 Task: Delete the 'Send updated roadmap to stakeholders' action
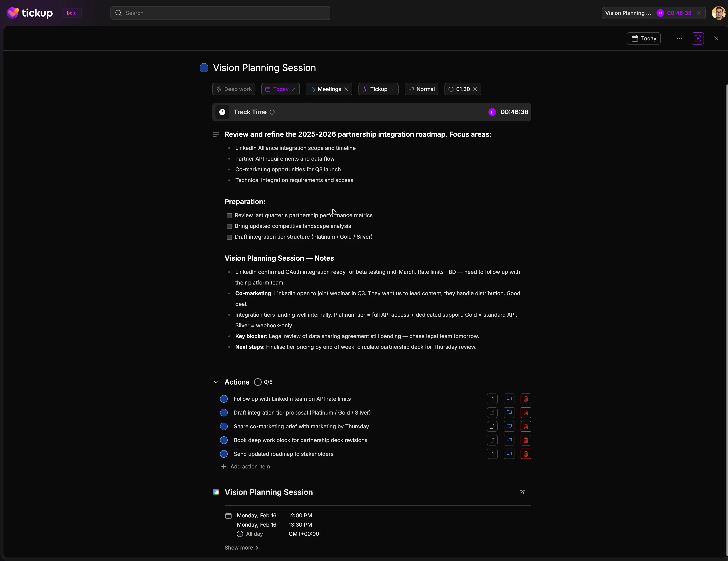coord(526,454)
